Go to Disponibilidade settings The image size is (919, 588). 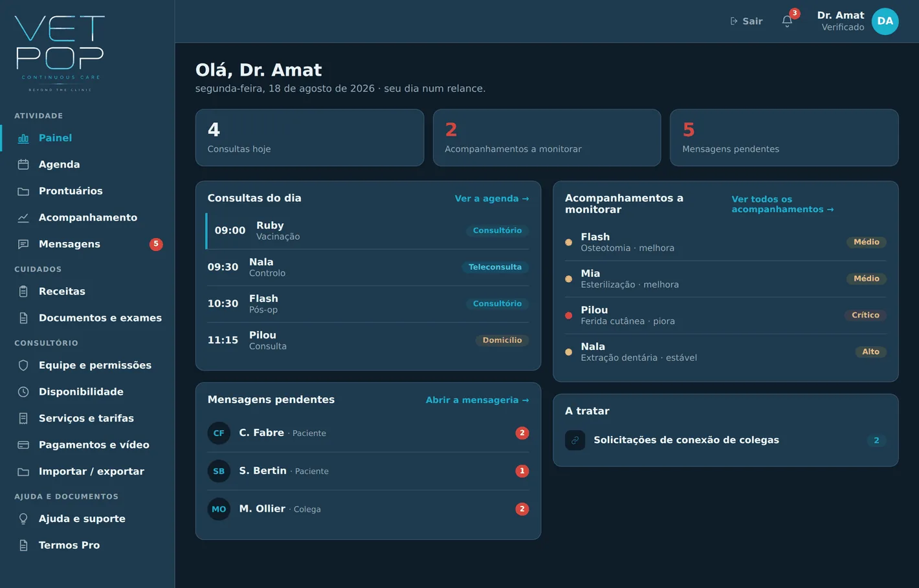(87, 391)
